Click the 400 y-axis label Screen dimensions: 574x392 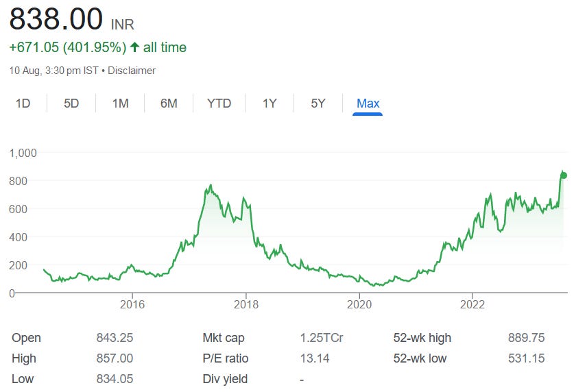(19, 237)
